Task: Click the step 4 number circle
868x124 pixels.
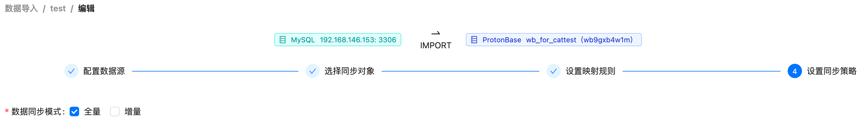Action: [x=795, y=71]
